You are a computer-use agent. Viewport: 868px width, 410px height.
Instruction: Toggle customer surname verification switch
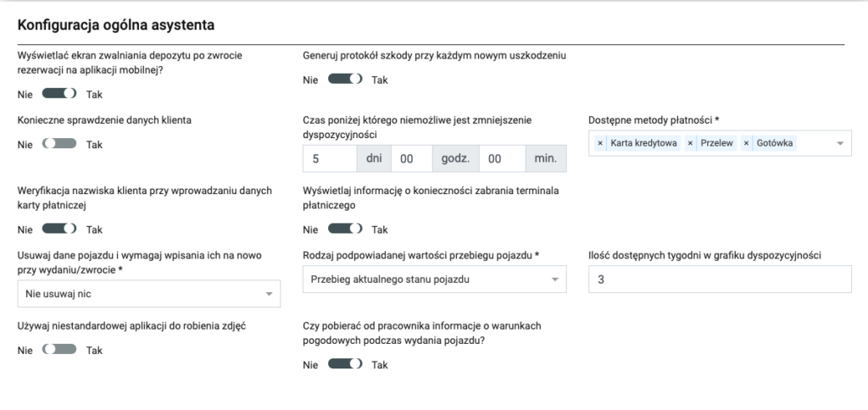point(59,229)
